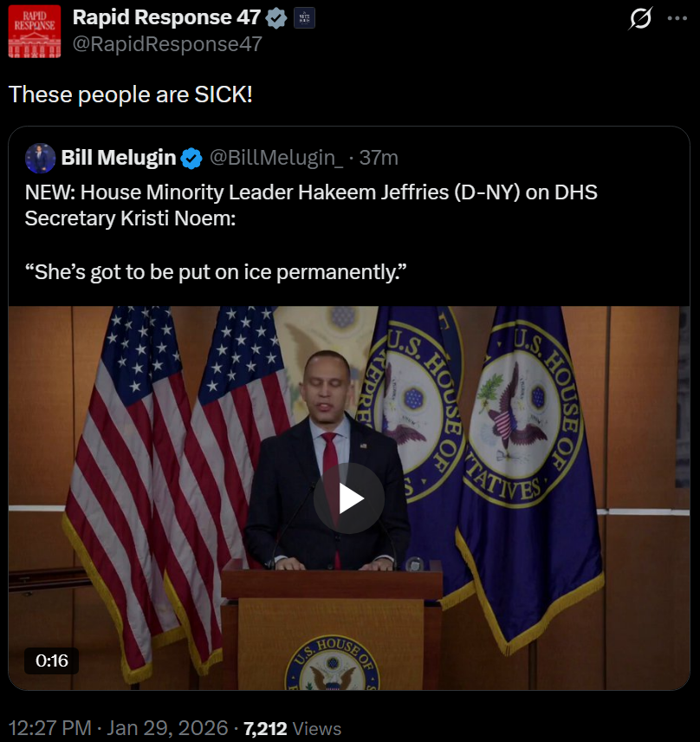The width and height of the screenshot is (700, 742).
Task: Click blue verified checkmark next to Bill Melugin
Action: pyautogui.click(x=191, y=158)
